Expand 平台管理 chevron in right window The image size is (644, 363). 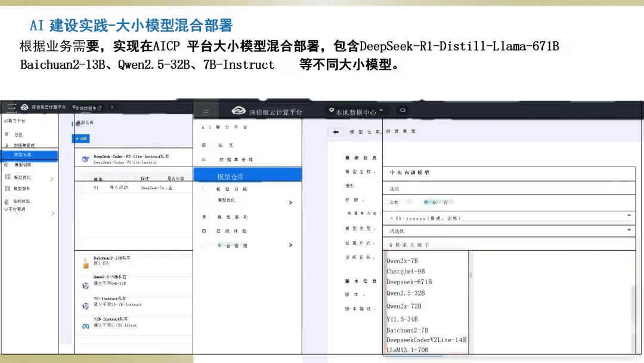tap(290, 245)
